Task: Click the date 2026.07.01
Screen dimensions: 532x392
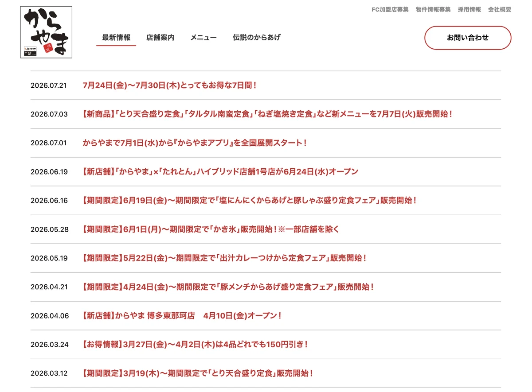Action: [x=49, y=143]
